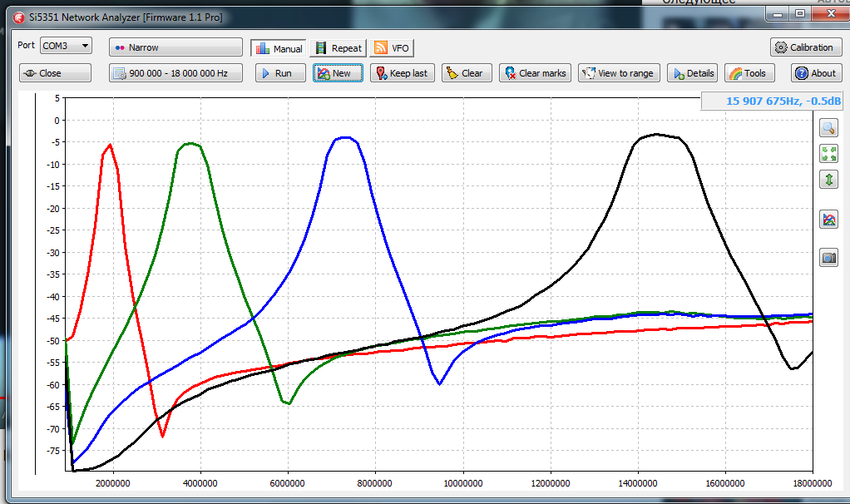Open the About dialog
The width and height of the screenshot is (850, 504).
[815, 73]
